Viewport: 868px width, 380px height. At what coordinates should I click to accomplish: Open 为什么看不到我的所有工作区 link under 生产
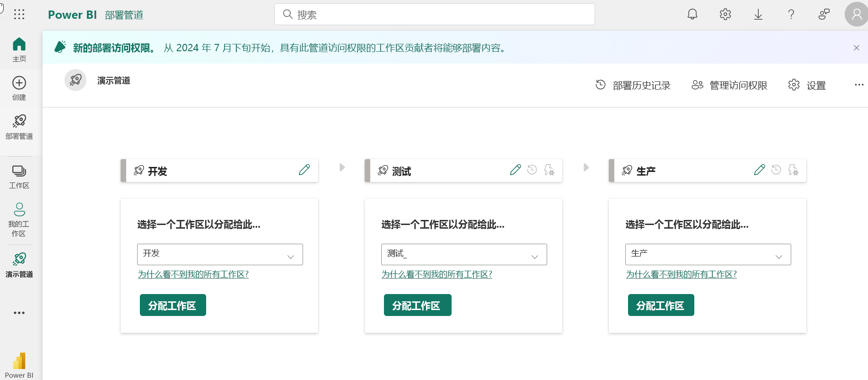coord(682,274)
